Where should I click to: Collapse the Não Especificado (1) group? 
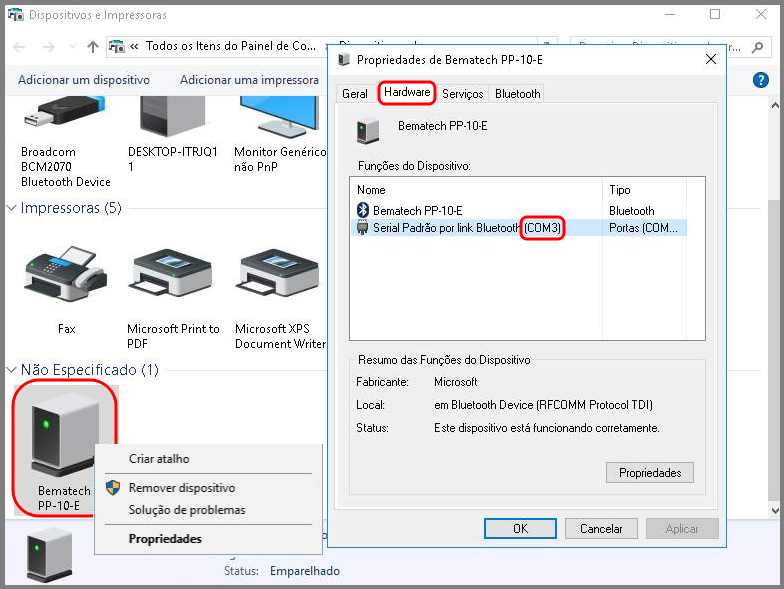13,370
